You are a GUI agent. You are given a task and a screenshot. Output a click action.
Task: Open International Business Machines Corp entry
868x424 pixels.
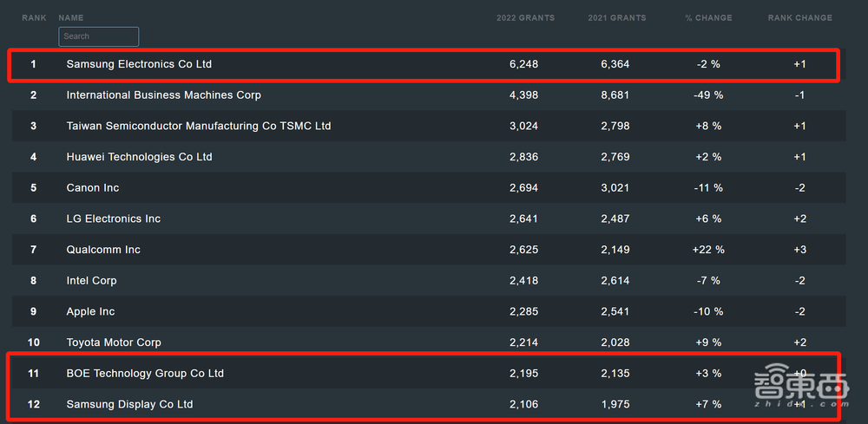click(x=163, y=95)
